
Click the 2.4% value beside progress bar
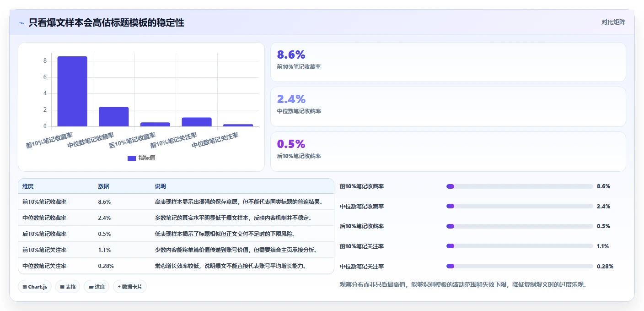603,207
